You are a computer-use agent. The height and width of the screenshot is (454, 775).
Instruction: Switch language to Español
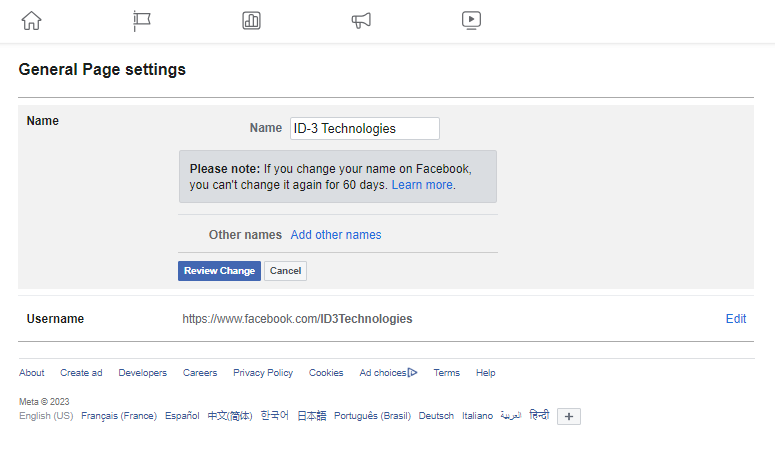182,416
